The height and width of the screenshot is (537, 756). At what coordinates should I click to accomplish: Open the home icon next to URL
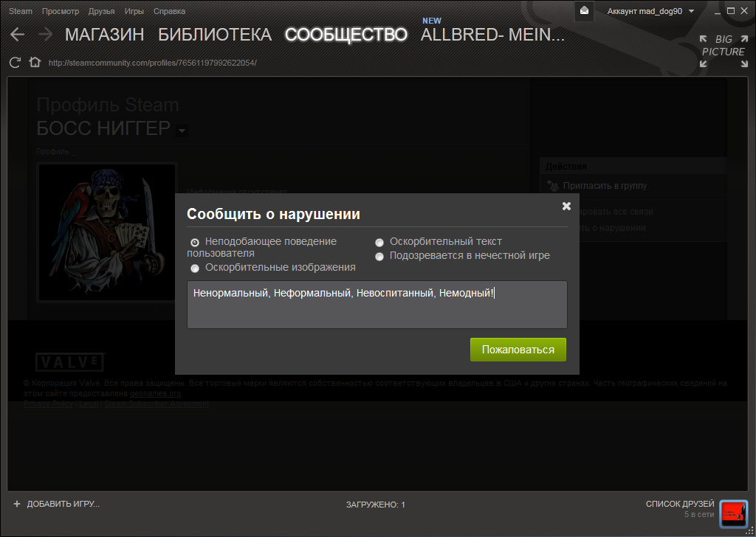pyautogui.click(x=35, y=62)
